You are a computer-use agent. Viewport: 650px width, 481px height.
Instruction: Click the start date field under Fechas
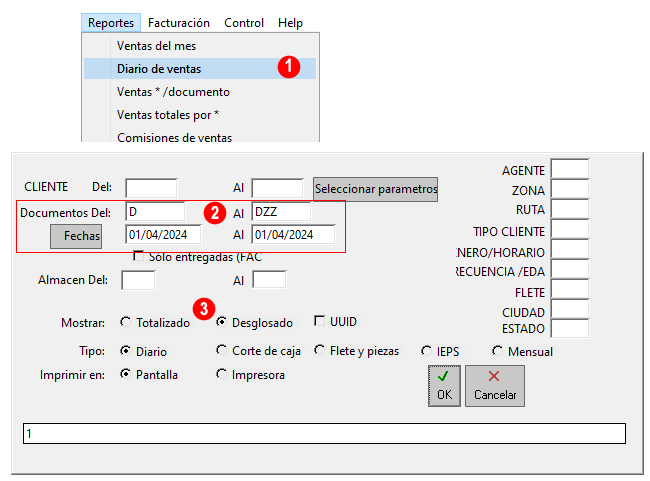163,235
